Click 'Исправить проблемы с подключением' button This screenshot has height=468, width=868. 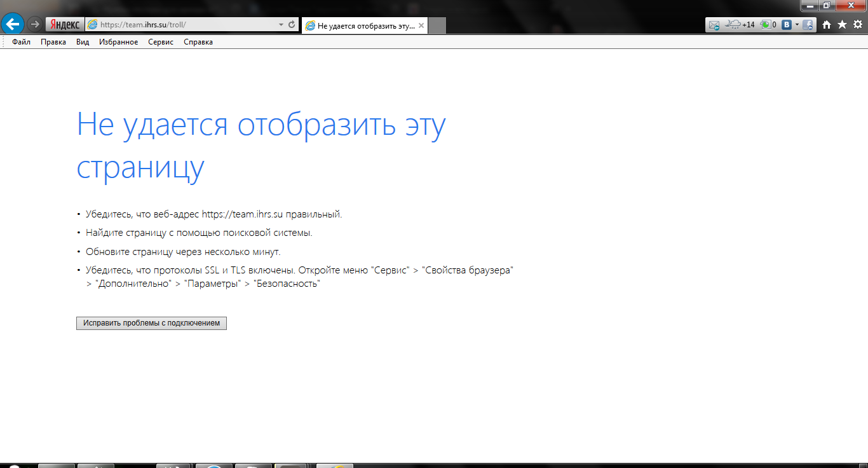point(151,323)
